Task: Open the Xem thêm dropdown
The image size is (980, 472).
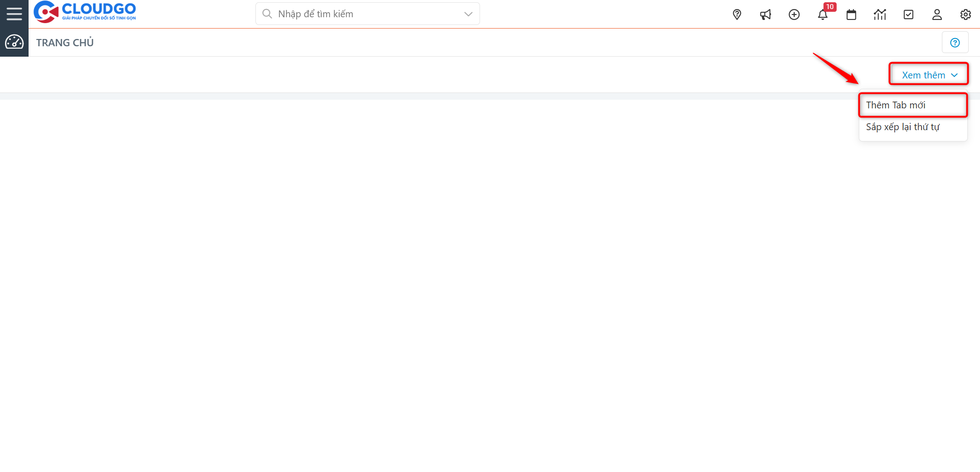Action: (x=923, y=74)
